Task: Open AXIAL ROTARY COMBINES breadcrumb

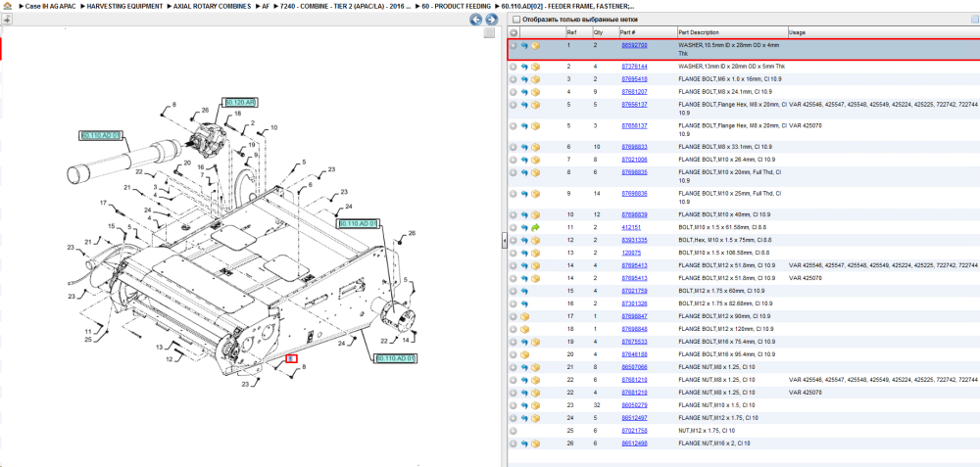Action: coord(212,6)
